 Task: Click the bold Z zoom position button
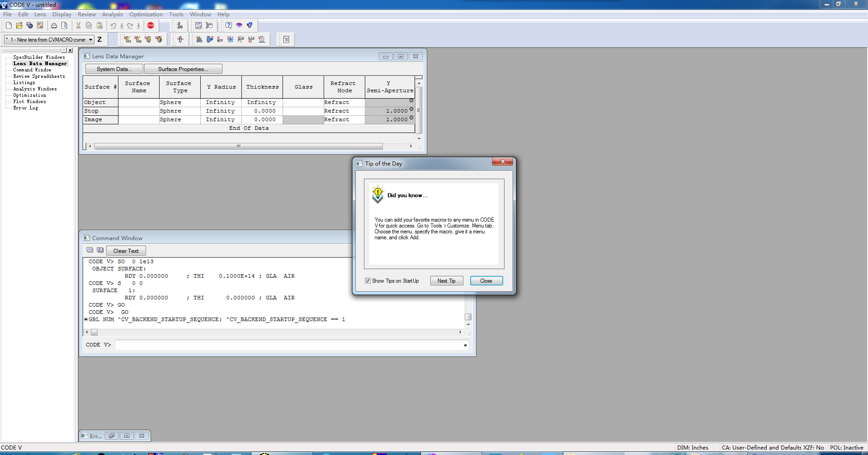tap(99, 39)
